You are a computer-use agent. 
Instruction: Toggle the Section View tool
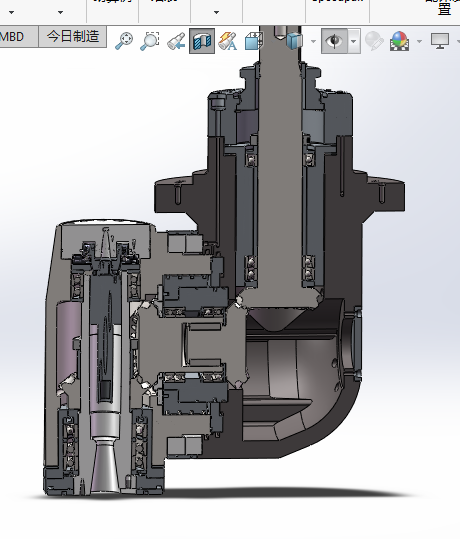(x=202, y=41)
